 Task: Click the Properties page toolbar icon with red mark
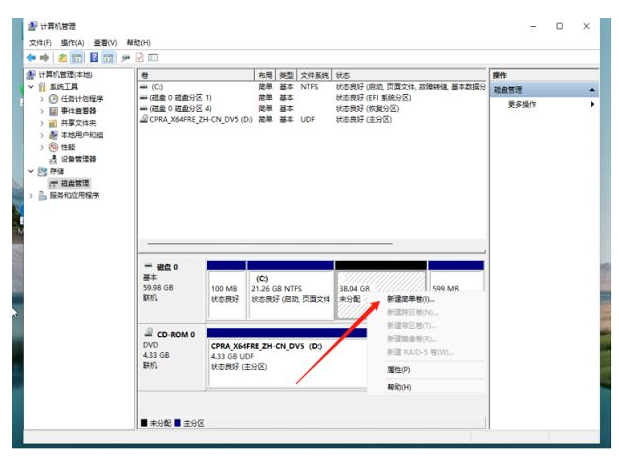[139, 58]
